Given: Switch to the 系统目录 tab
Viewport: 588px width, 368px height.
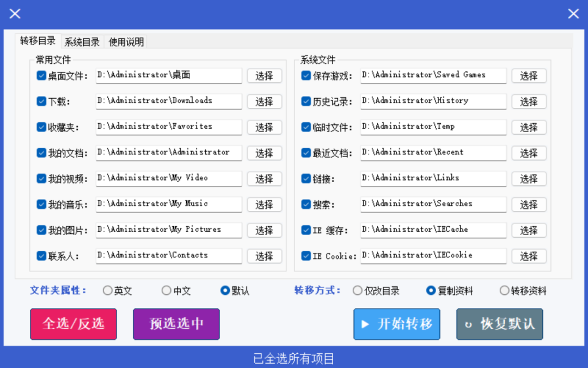Looking at the screenshot, I should 82,42.
